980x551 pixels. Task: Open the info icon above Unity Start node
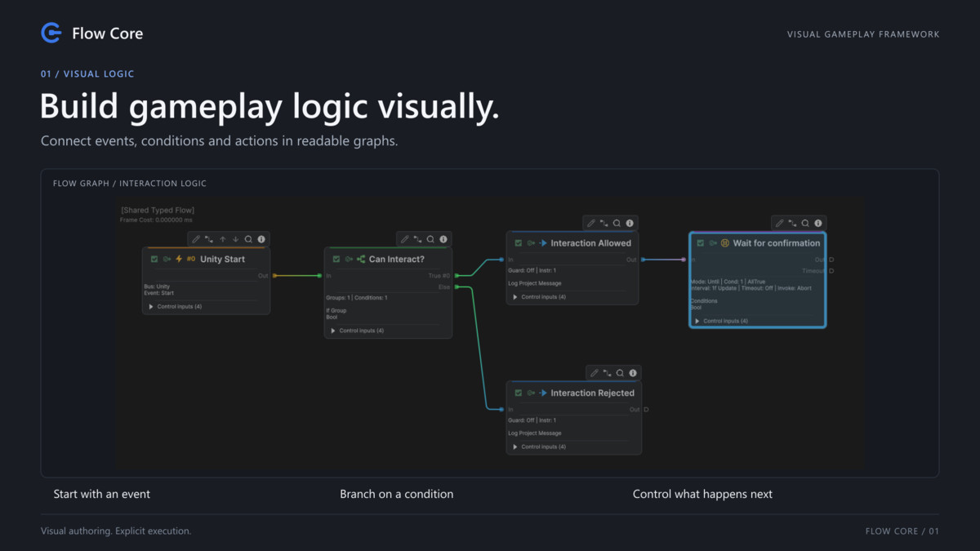coord(261,239)
